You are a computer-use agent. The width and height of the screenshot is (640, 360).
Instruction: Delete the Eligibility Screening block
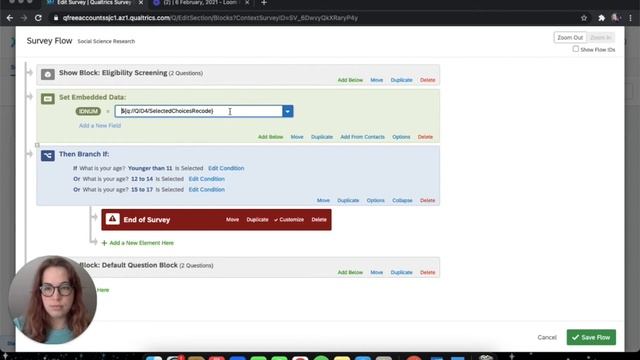click(x=428, y=80)
